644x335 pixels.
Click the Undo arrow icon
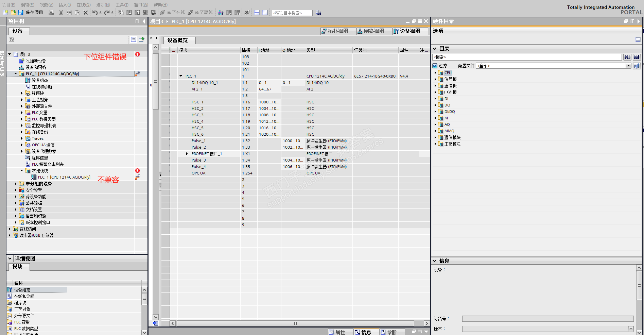[95, 13]
